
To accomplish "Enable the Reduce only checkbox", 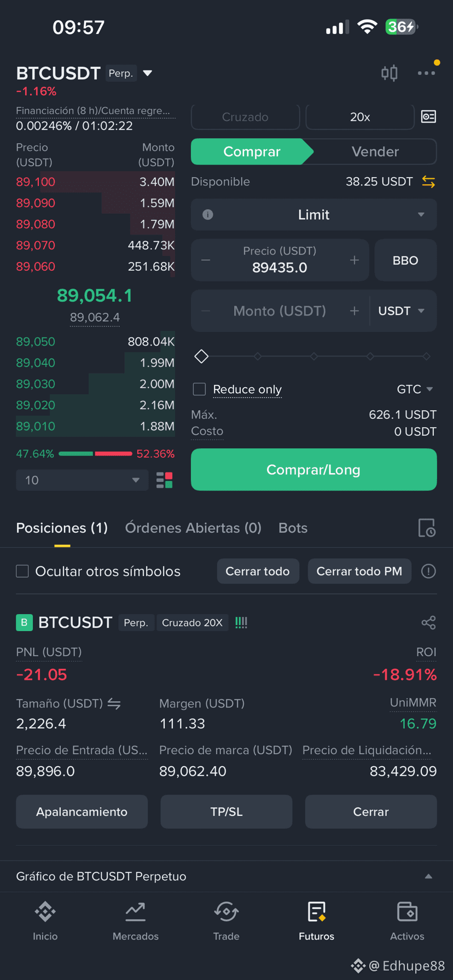I will pos(199,389).
